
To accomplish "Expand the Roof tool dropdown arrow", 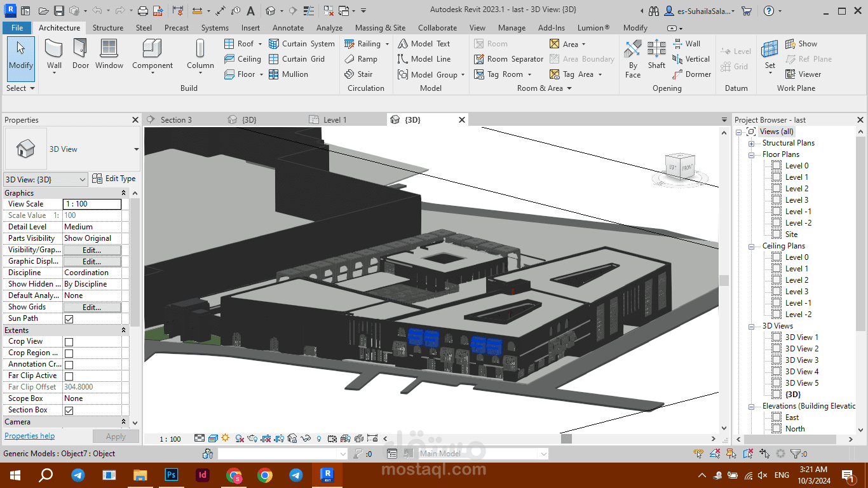I will pyautogui.click(x=261, y=44).
